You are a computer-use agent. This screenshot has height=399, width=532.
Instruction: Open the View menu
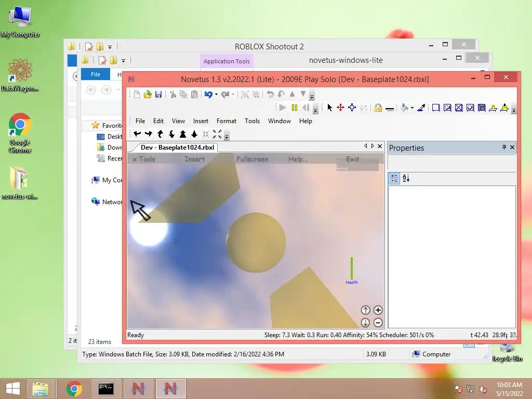point(178,121)
